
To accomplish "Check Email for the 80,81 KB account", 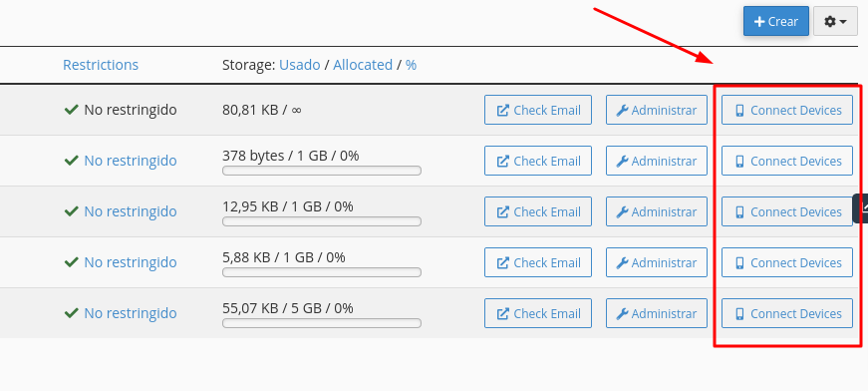I will 538,110.
